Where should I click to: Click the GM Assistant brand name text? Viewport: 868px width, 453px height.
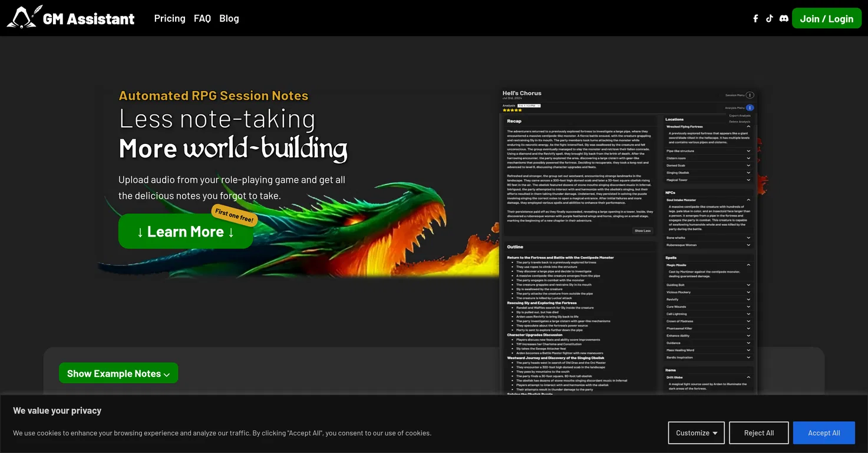89,19
